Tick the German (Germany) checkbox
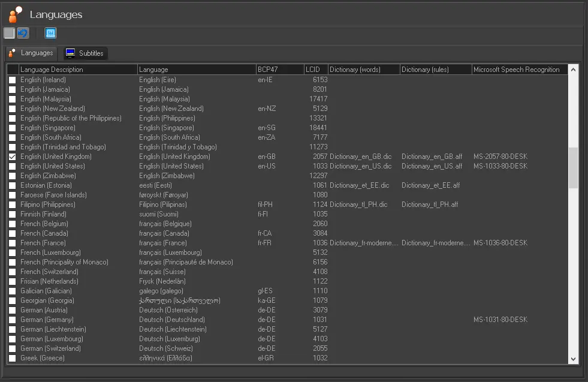The image size is (588, 382). point(12,320)
